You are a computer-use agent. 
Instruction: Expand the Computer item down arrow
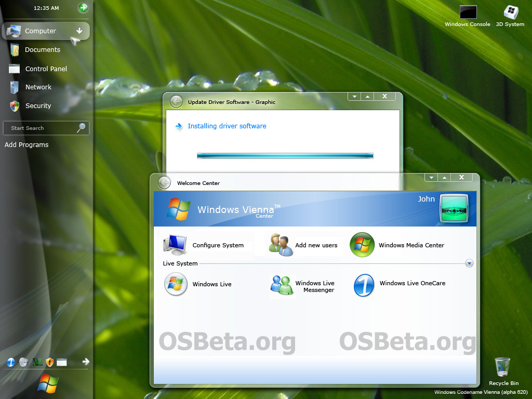point(79,31)
